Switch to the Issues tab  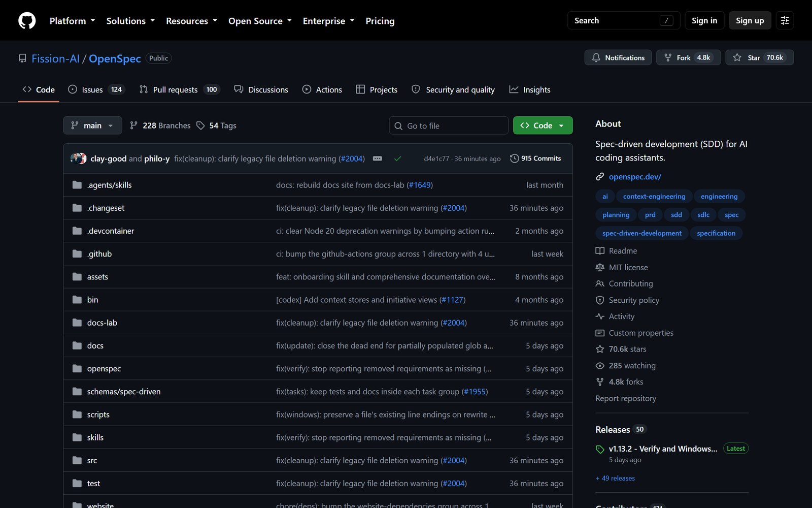(x=96, y=89)
